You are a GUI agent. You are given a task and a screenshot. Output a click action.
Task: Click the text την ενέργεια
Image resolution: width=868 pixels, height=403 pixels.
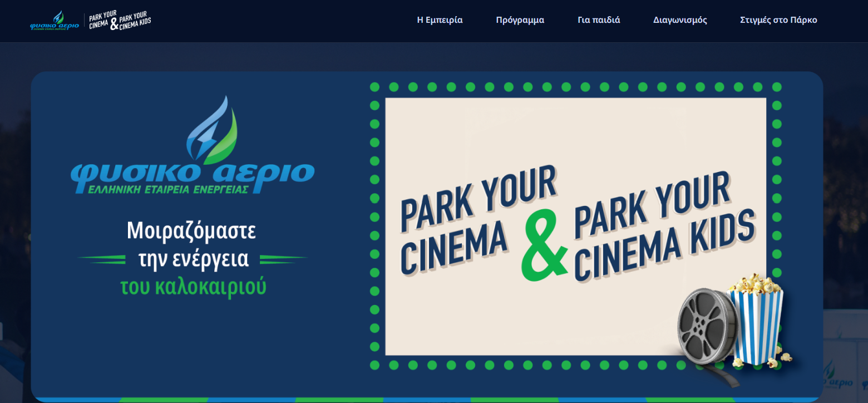point(193,258)
